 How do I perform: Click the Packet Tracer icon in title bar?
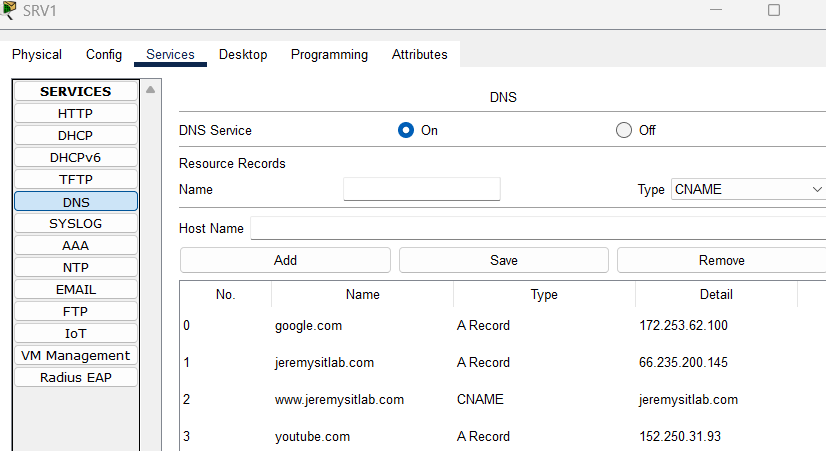coord(9,10)
